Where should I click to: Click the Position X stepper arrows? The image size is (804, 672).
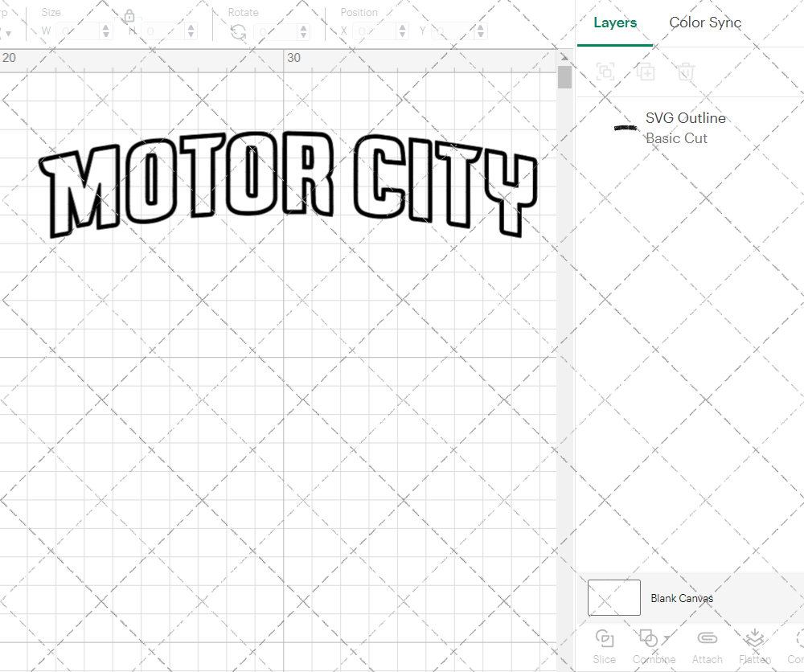[403, 32]
